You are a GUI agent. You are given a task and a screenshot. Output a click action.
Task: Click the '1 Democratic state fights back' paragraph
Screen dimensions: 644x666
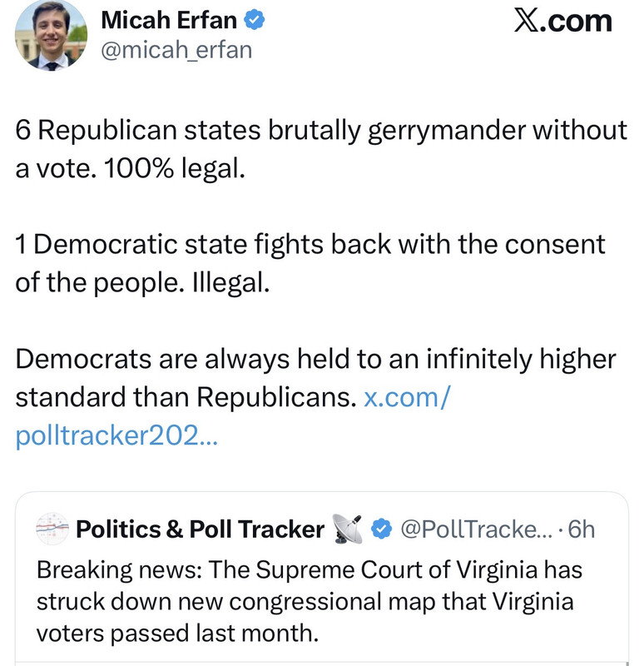310,263
